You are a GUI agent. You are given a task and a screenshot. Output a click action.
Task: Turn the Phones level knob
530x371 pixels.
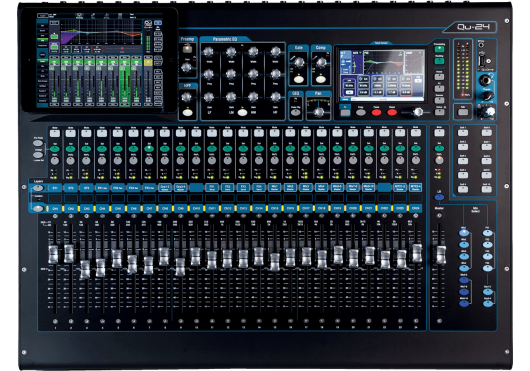[x=486, y=96]
